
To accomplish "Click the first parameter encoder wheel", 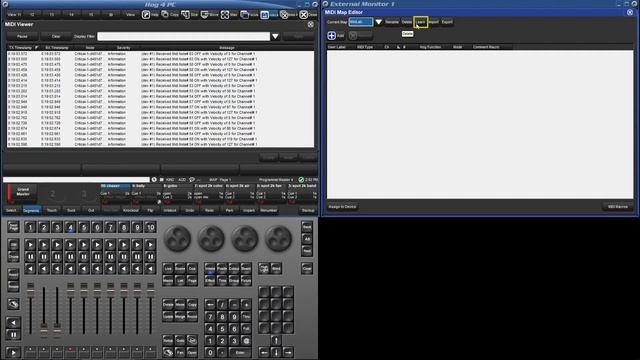I will click(x=177, y=238).
